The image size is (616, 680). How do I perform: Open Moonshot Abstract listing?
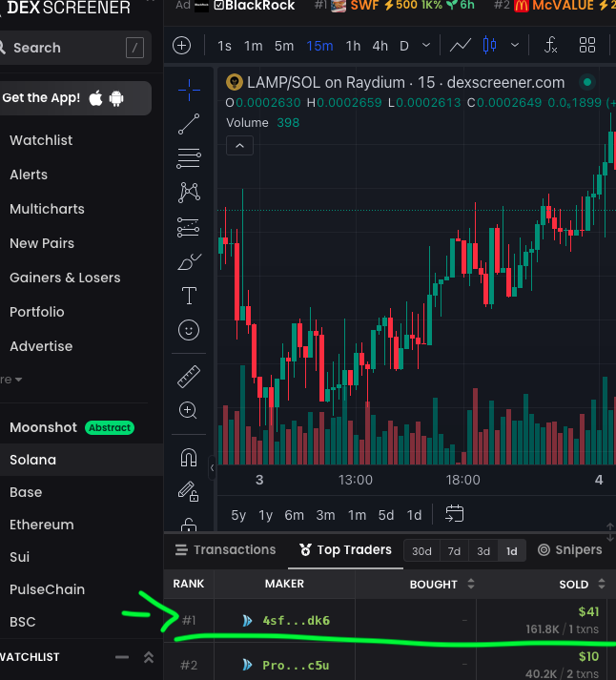pyautogui.click(x=72, y=427)
